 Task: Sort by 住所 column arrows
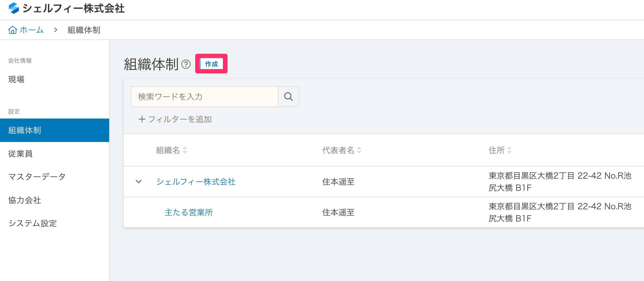pos(509,150)
